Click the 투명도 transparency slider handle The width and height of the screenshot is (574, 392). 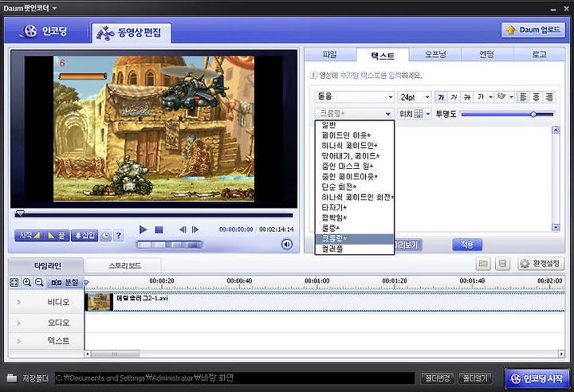click(x=533, y=114)
